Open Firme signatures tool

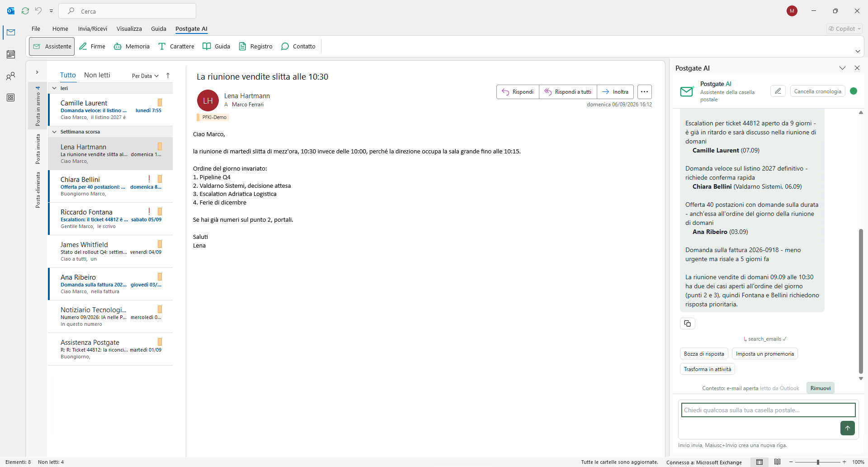(x=92, y=46)
